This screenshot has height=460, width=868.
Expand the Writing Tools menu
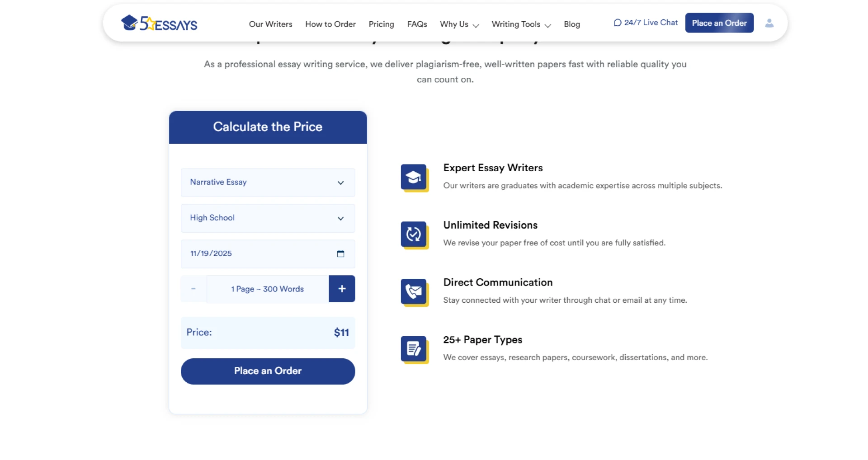coord(521,24)
